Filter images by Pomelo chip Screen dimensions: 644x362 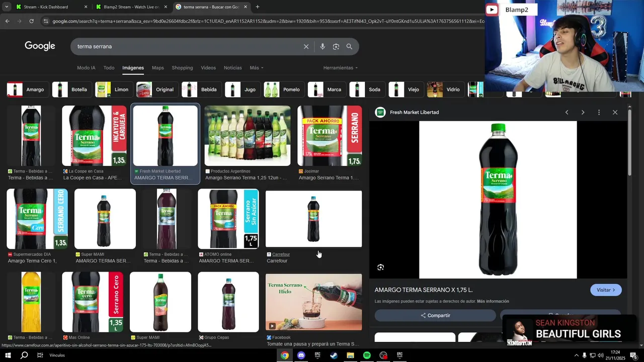284,89
